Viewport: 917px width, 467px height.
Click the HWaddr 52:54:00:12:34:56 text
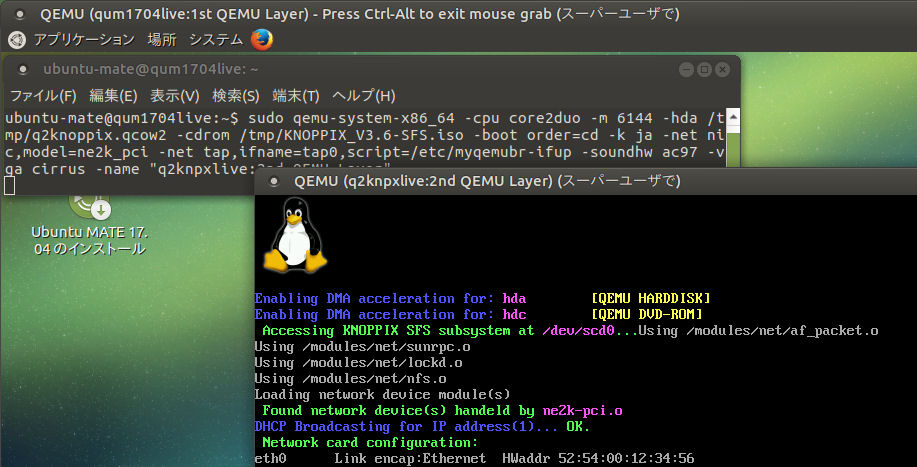(598, 459)
